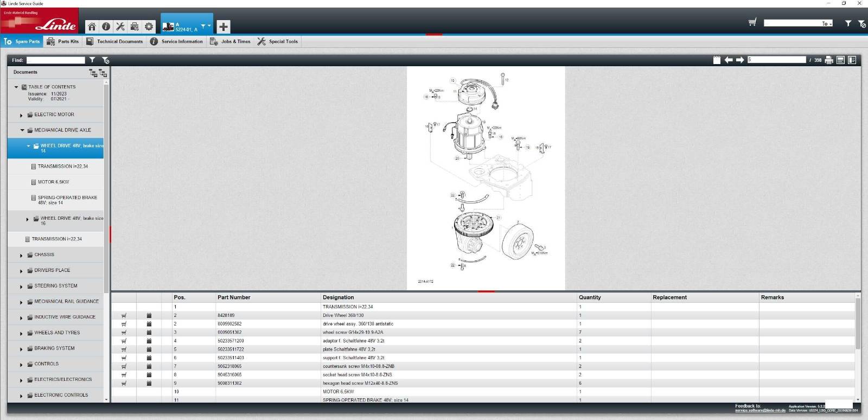Viewport: 868px width, 420px height.
Task: Click the Linde logo
Action: point(39,21)
